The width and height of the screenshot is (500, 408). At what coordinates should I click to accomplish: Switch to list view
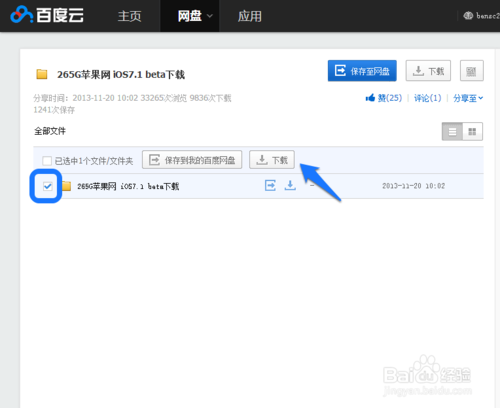pyautogui.click(x=452, y=132)
